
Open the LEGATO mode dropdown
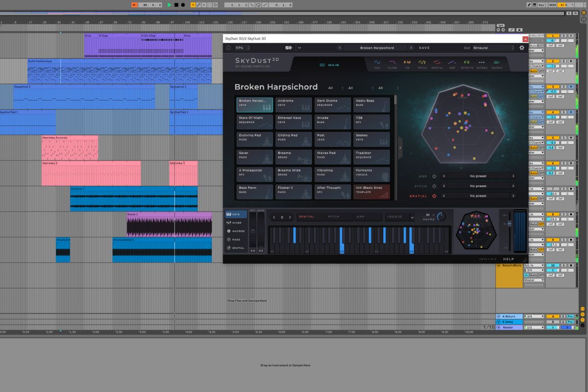click(x=399, y=217)
